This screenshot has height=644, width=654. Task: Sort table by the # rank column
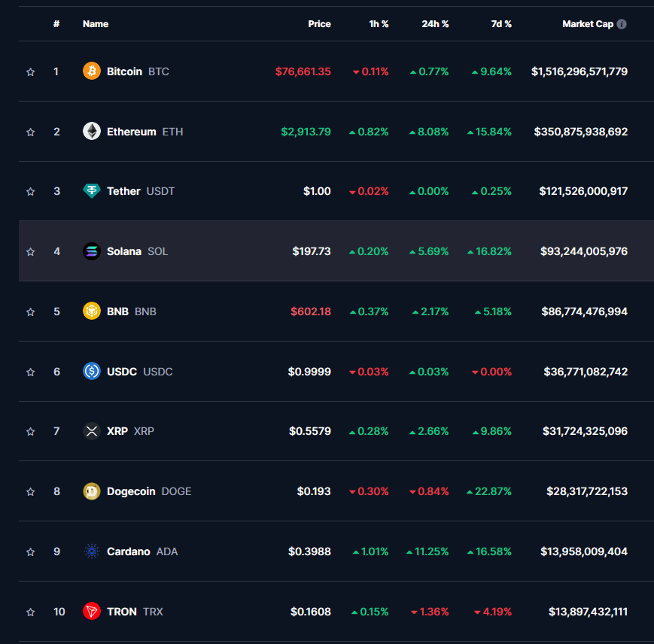click(x=56, y=24)
